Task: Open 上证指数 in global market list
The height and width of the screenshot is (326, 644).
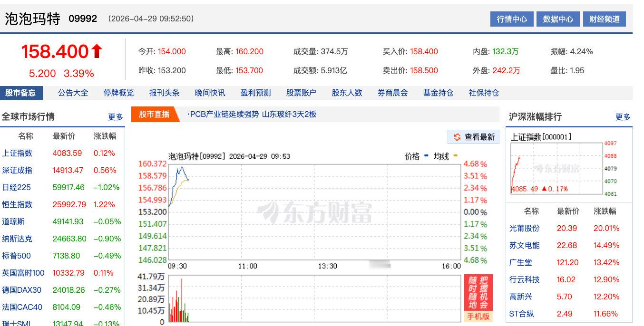Action: coord(18,153)
